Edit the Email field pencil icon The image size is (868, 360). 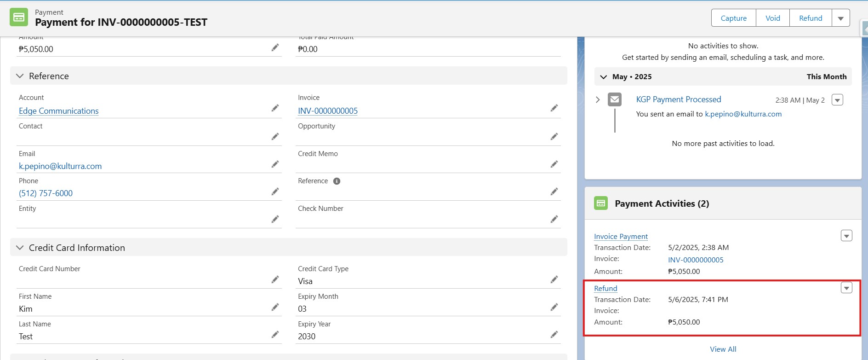coord(275,164)
